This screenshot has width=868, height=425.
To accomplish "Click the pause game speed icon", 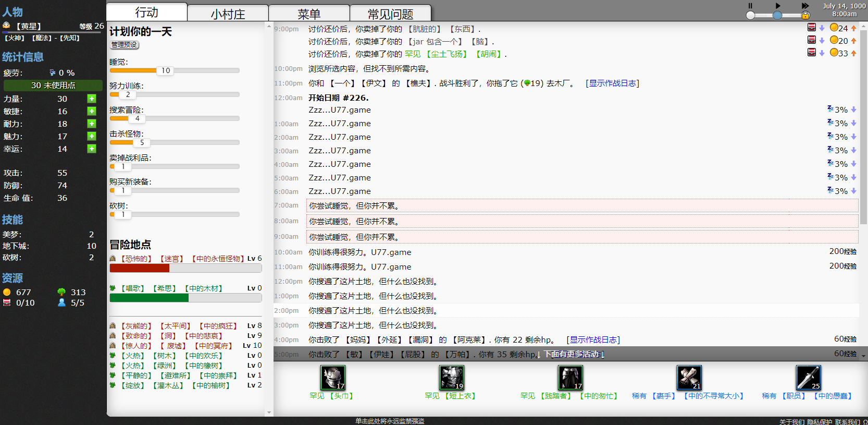I will [750, 6].
